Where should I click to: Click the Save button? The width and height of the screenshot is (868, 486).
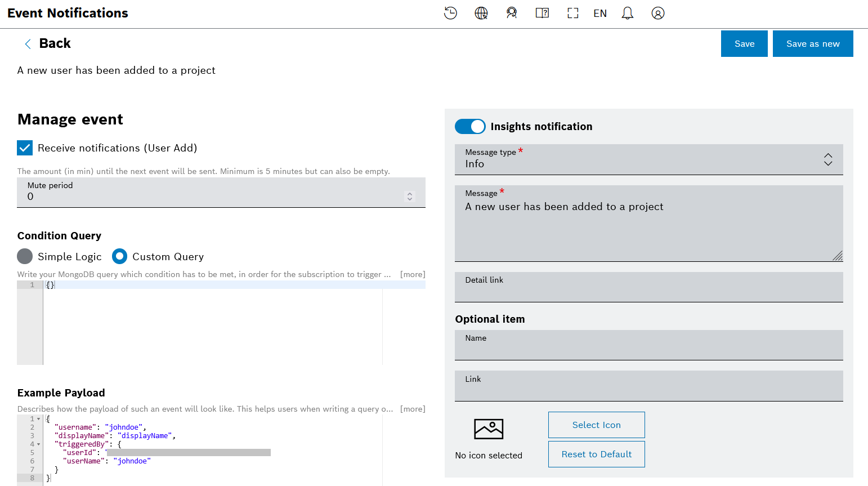(744, 44)
